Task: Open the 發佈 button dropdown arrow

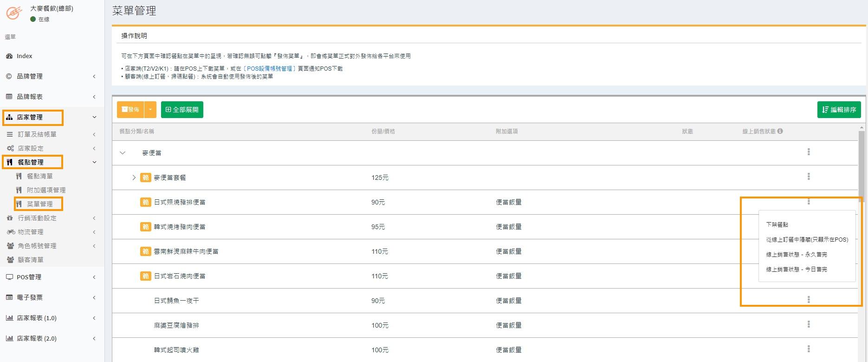Action: (x=150, y=110)
